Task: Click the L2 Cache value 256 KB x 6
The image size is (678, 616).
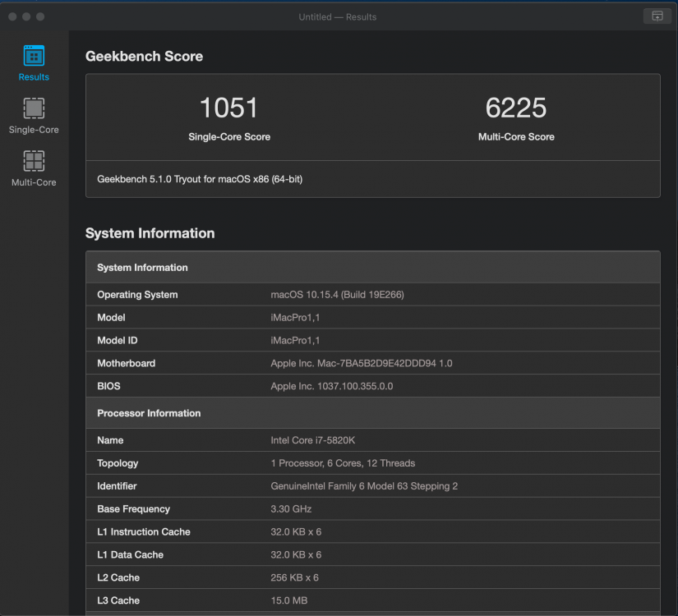Action: tap(294, 577)
